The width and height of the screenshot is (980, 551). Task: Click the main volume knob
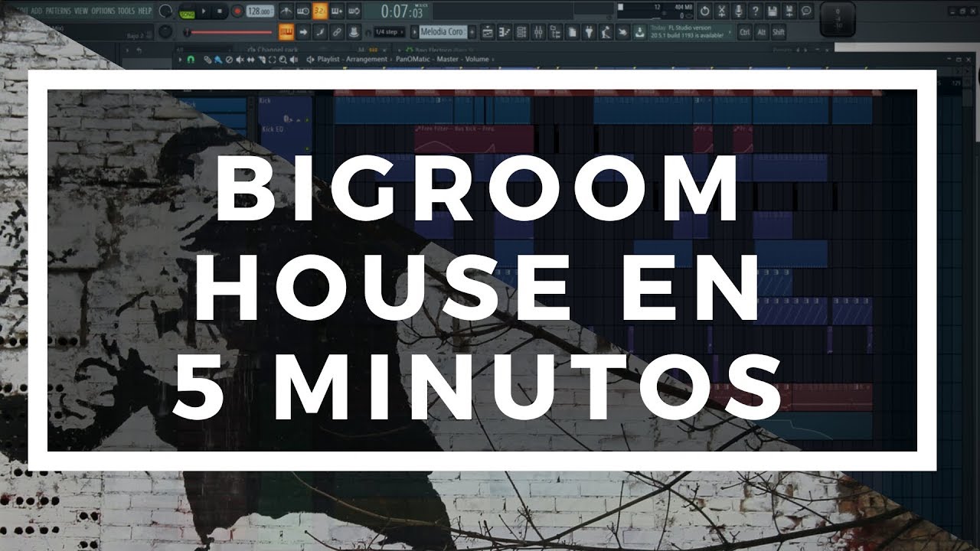[x=165, y=11]
